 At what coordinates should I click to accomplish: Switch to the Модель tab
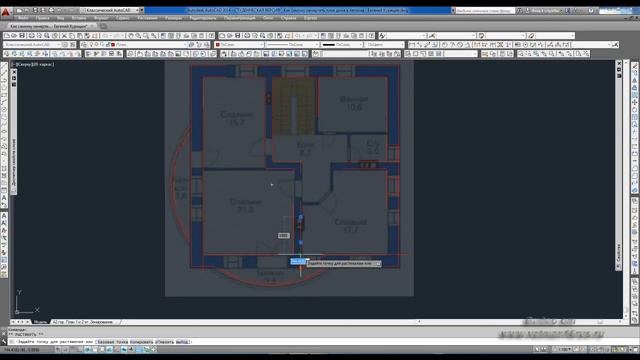[40, 322]
